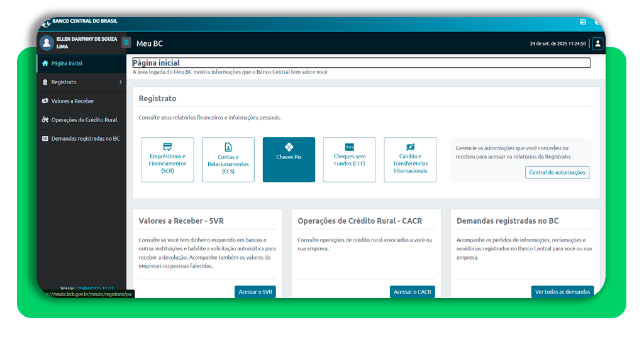Open Registrato sidebar menu item

coord(81,82)
